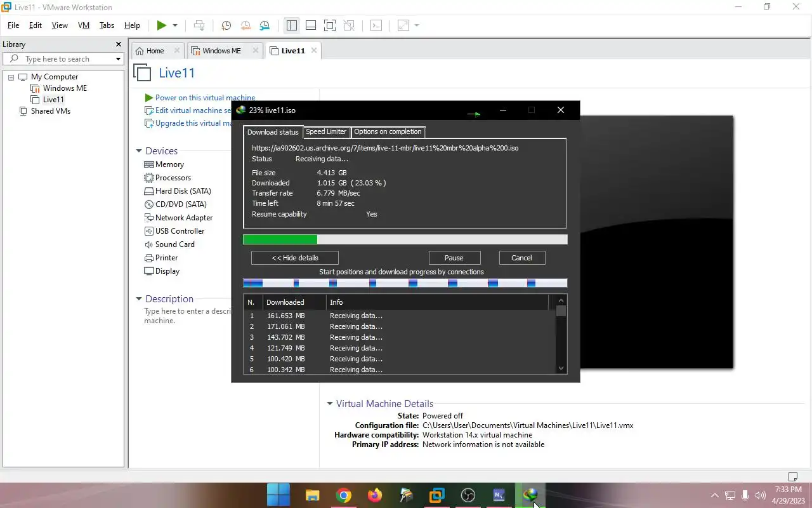Open the File menu
Image resolution: width=812 pixels, height=508 pixels.
pos(13,25)
